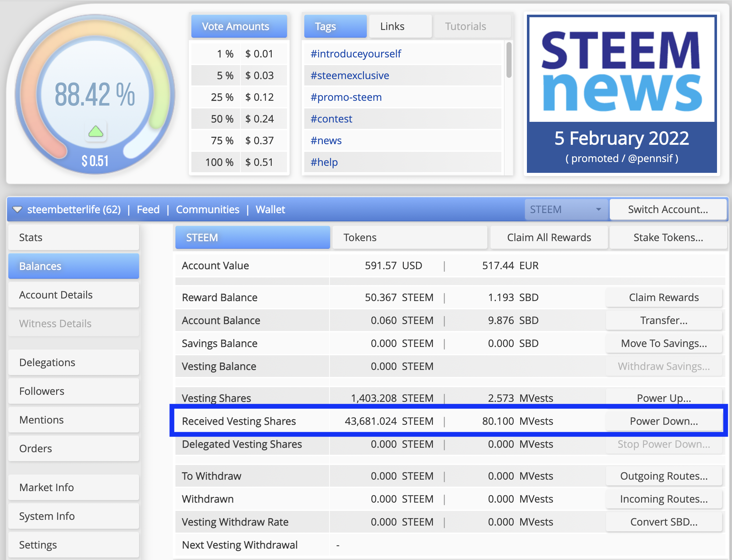The height and width of the screenshot is (560, 732).
Task: Open the #steemexclusive tag
Action: pos(350,75)
